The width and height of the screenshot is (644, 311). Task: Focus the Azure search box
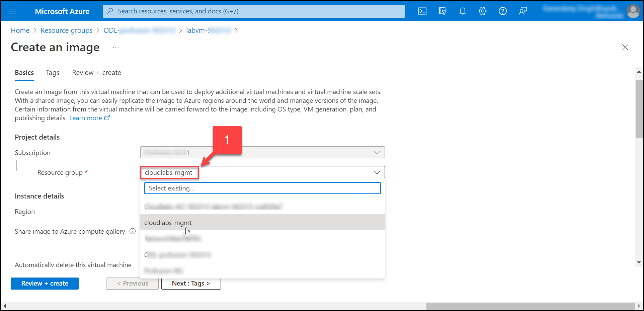tap(254, 11)
